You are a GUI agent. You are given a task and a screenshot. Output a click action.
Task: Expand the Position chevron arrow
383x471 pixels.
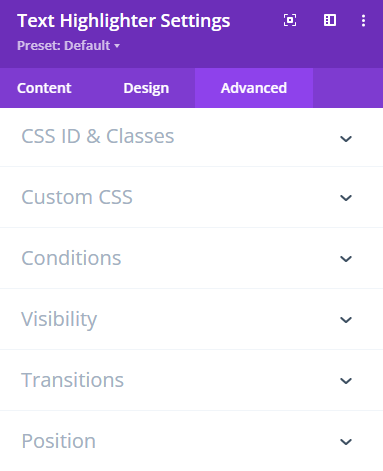pyautogui.click(x=346, y=442)
